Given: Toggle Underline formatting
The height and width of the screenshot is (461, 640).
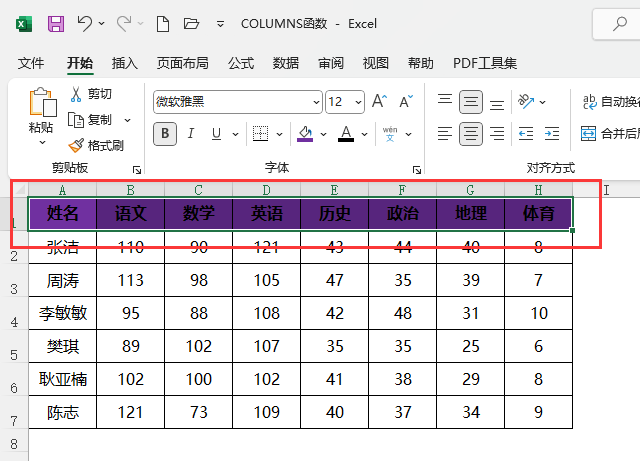Looking at the screenshot, I should click(216, 134).
